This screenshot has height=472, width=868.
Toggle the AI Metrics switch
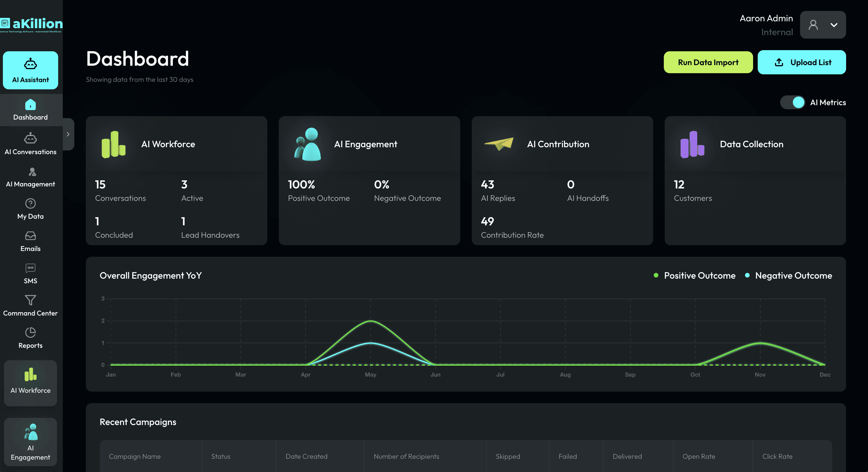(x=793, y=103)
